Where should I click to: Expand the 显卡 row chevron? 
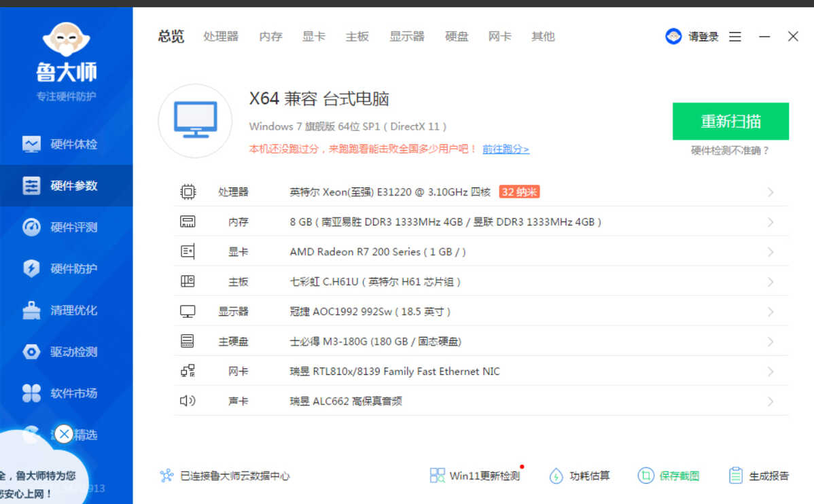pos(771,252)
